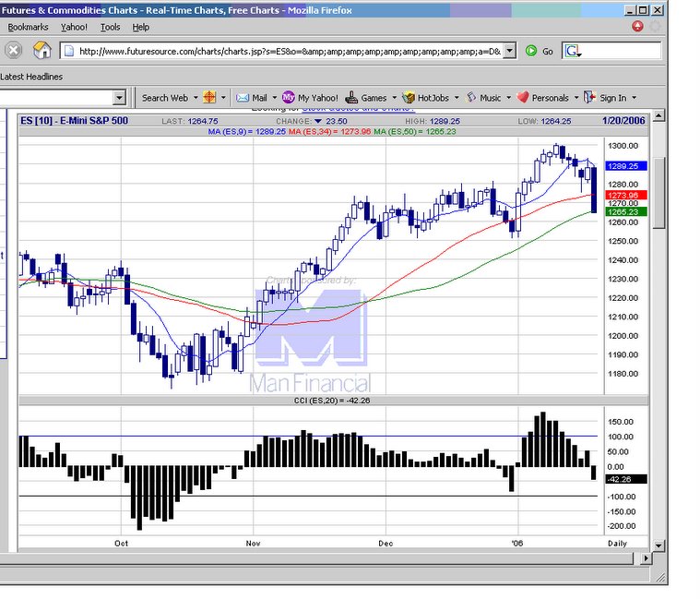Click the vertical scrollbar up arrow
The width and height of the screenshot is (700, 599).
coord(658,116)
